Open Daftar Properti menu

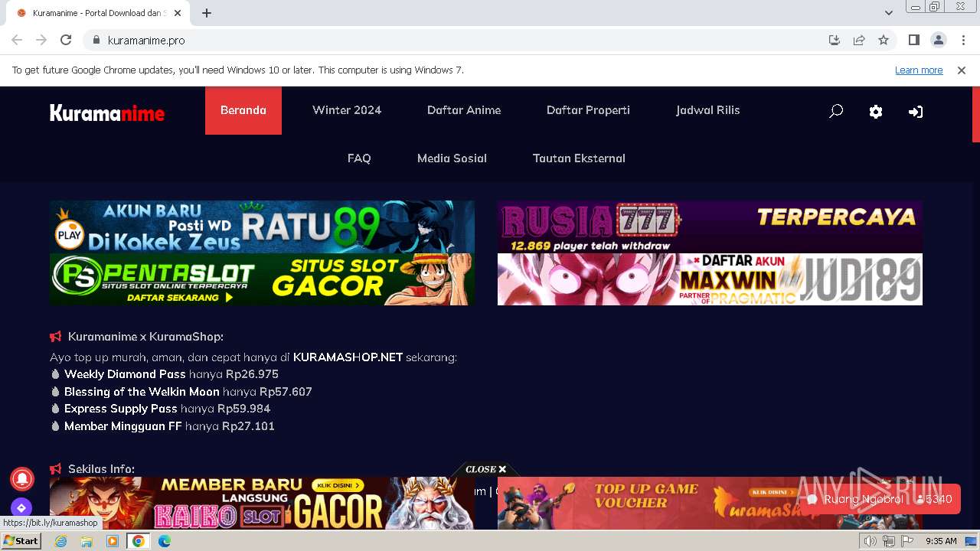coord(588,110)
